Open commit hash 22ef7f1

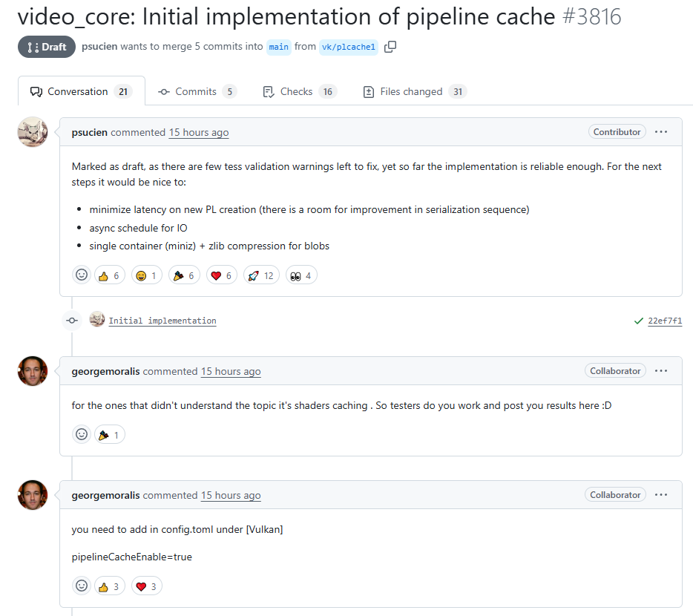(665, 321)
